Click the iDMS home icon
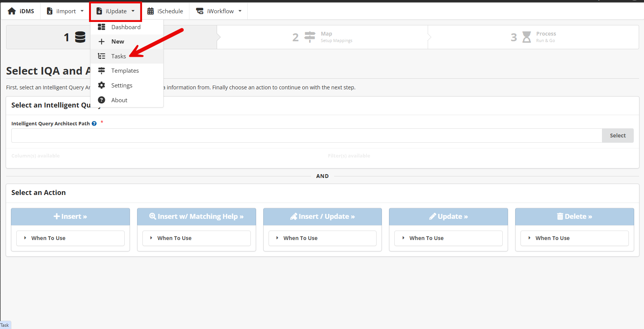This screenshot has width=644, height=329. point(12,11)
